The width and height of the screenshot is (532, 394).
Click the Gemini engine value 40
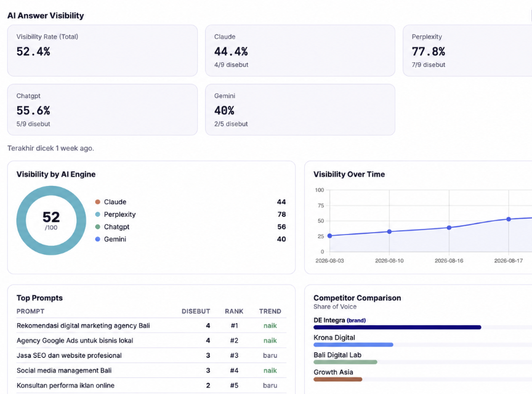[281, 239]
